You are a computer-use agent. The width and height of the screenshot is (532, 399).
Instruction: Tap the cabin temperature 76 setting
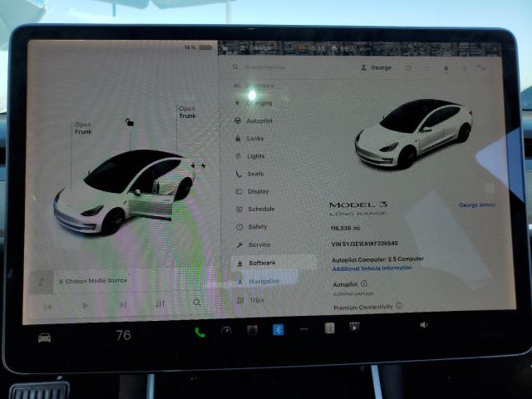123,335
